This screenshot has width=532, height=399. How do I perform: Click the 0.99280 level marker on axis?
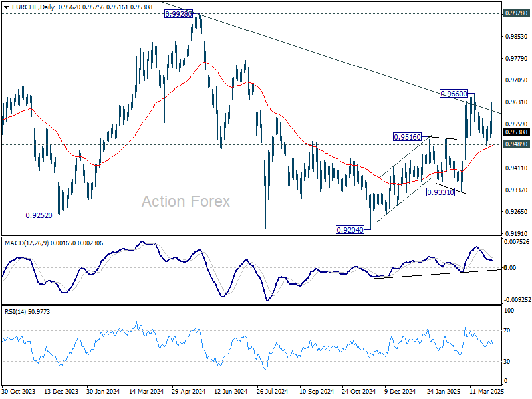click(x=517, y=13)
